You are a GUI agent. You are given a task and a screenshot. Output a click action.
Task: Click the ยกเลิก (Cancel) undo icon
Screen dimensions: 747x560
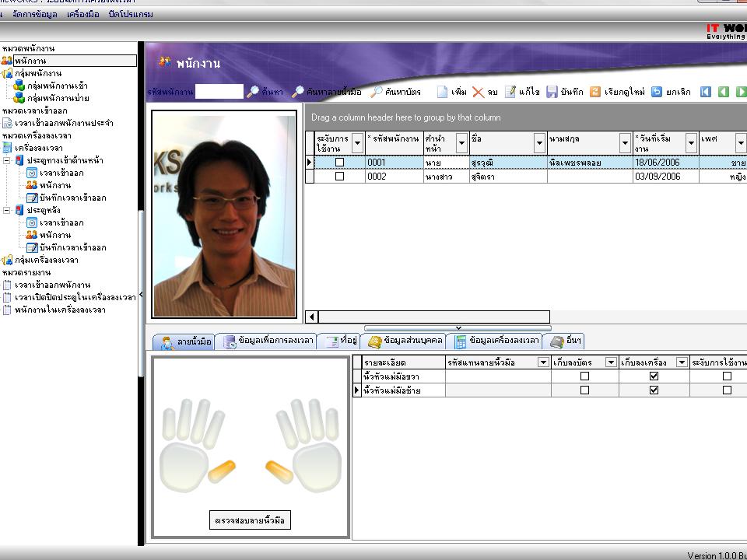[657, 92]
